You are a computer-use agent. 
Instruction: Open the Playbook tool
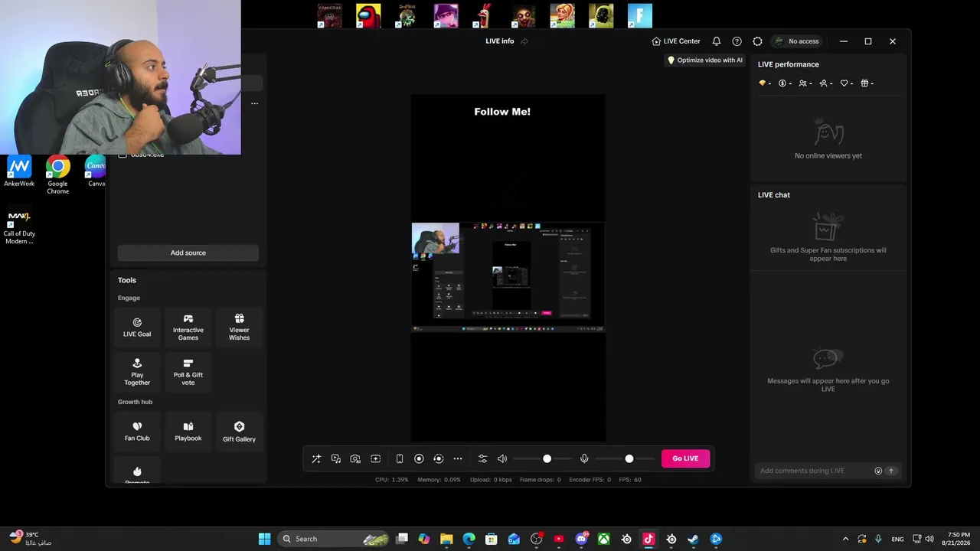point(188,432)
